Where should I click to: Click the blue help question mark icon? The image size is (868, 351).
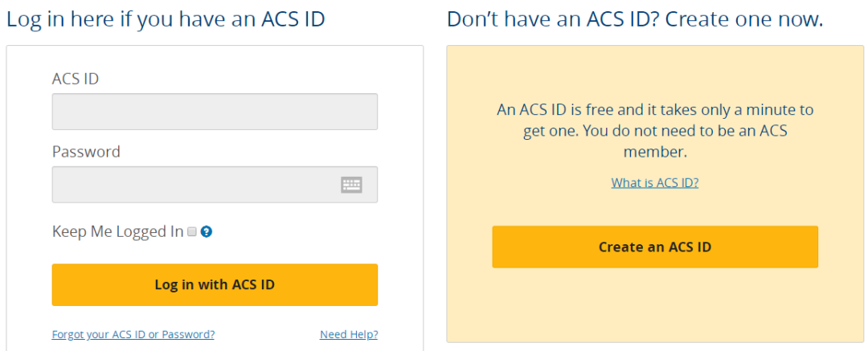click(x=207, y=232)
